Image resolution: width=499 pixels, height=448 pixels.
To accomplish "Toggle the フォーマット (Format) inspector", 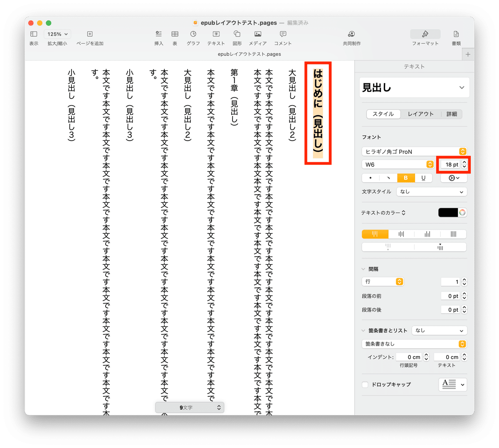I will [x=425, y=34].
